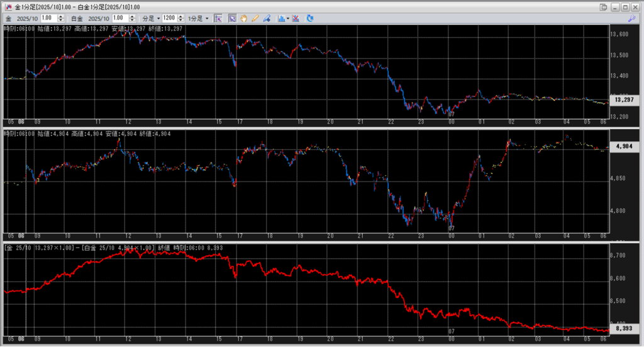Viewport: 644px width, 347px height.
Task: Detach window using the pop-out icon
Action: coord(604,6)
